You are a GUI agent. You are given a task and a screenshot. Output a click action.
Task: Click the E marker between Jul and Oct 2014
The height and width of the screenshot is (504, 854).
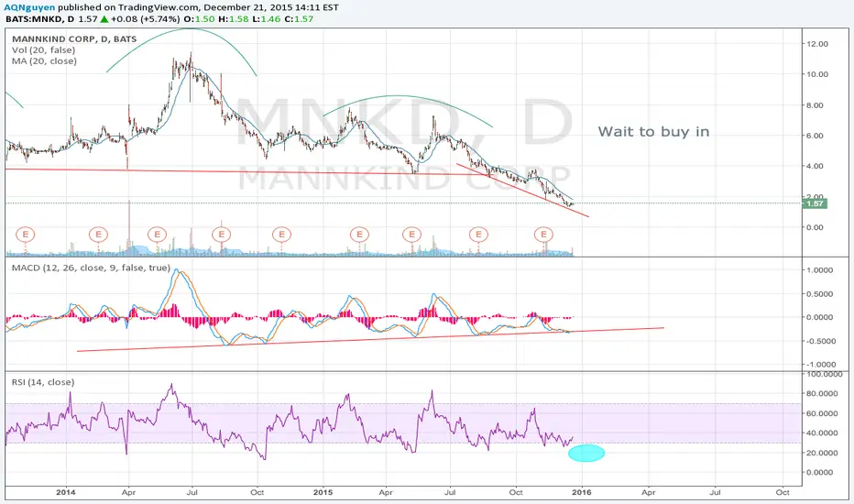coord(221,235)
